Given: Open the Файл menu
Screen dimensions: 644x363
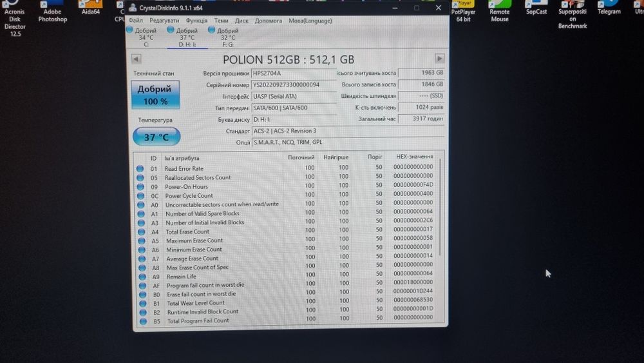Looking at the screenshot, I should click(x=135, y=21).
